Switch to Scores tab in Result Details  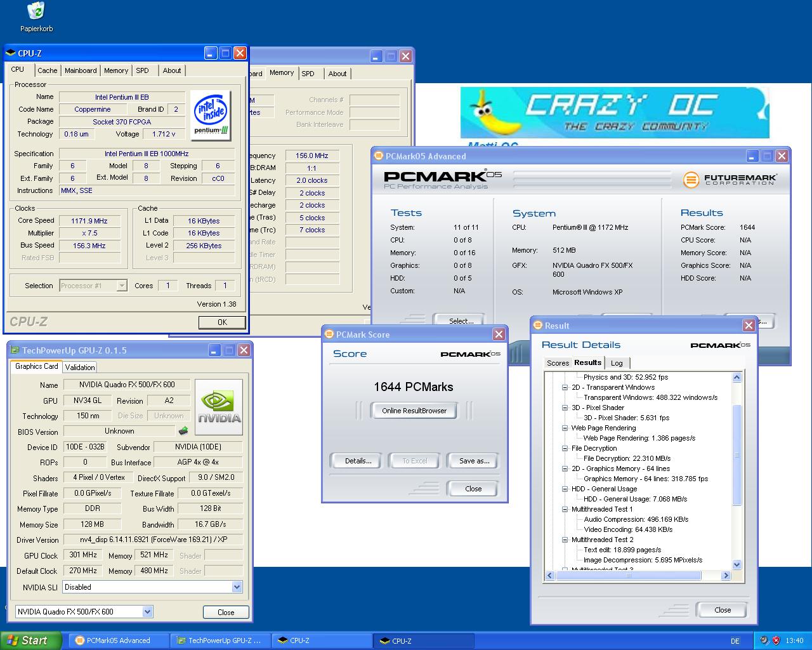point(558,363)
